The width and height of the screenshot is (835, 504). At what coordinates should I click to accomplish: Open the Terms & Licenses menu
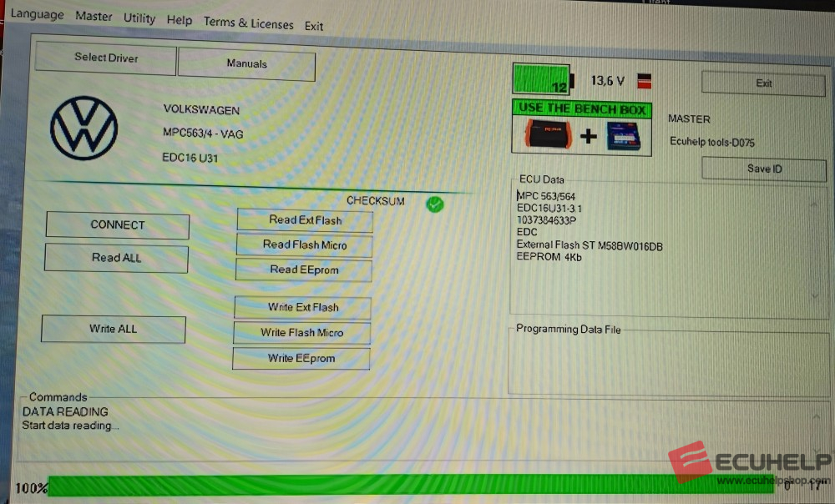[x=249, y=23]
